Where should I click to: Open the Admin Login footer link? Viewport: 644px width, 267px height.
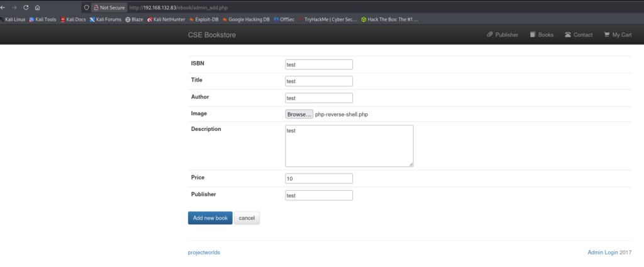(x=602, y=253)
